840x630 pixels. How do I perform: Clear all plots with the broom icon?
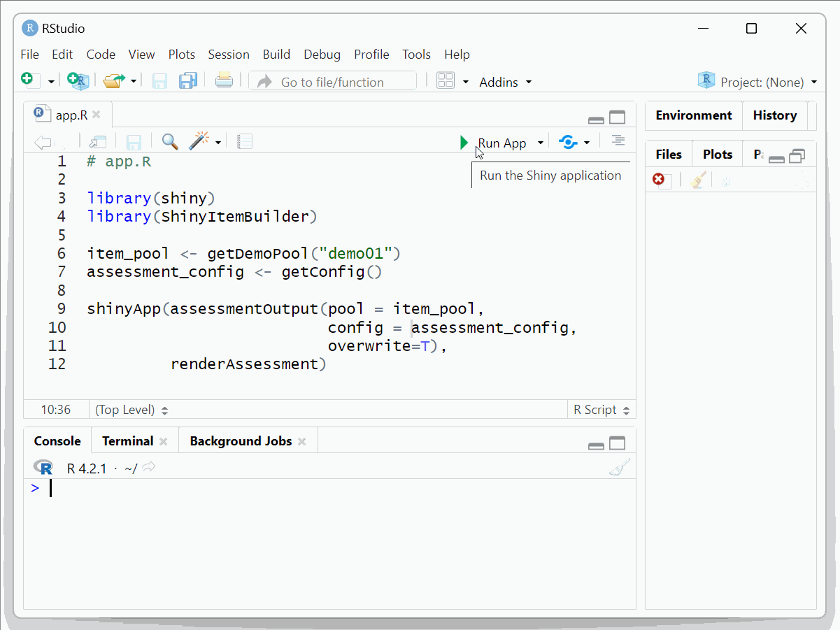tap(697, 180)
